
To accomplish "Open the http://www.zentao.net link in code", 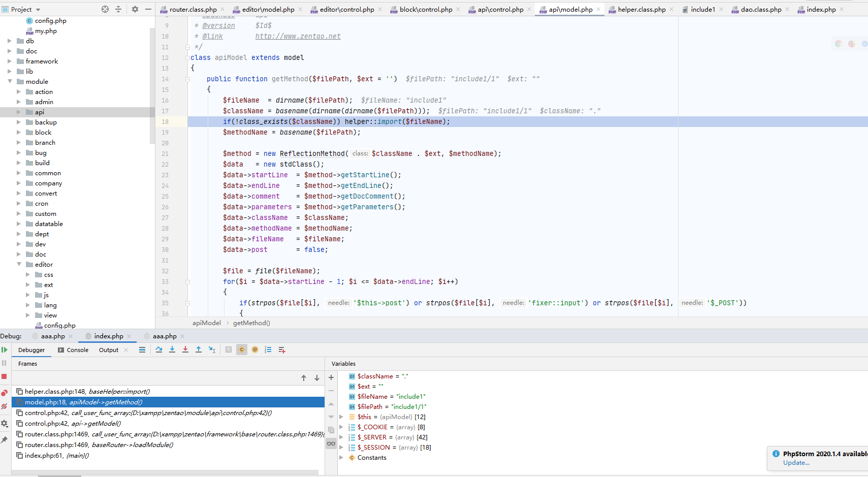I will point(298,37).
